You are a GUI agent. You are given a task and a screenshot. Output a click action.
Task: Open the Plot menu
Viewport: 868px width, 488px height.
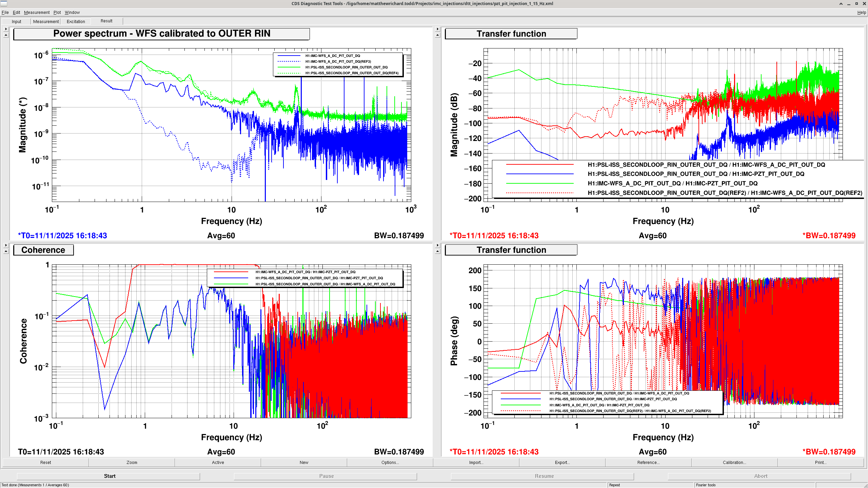pyautogui.click(x=57, y=13)
